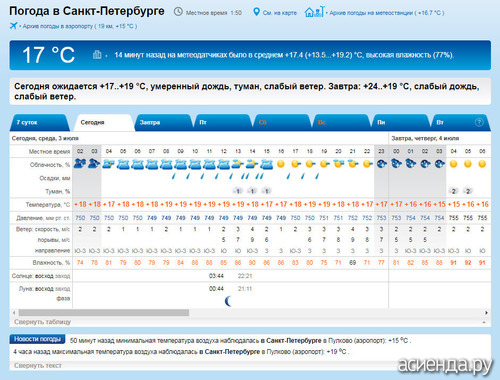The height and width of the screenshot is (380, 500).
Task: Click the crescent moon phase icon
Action: coord(228,301)
